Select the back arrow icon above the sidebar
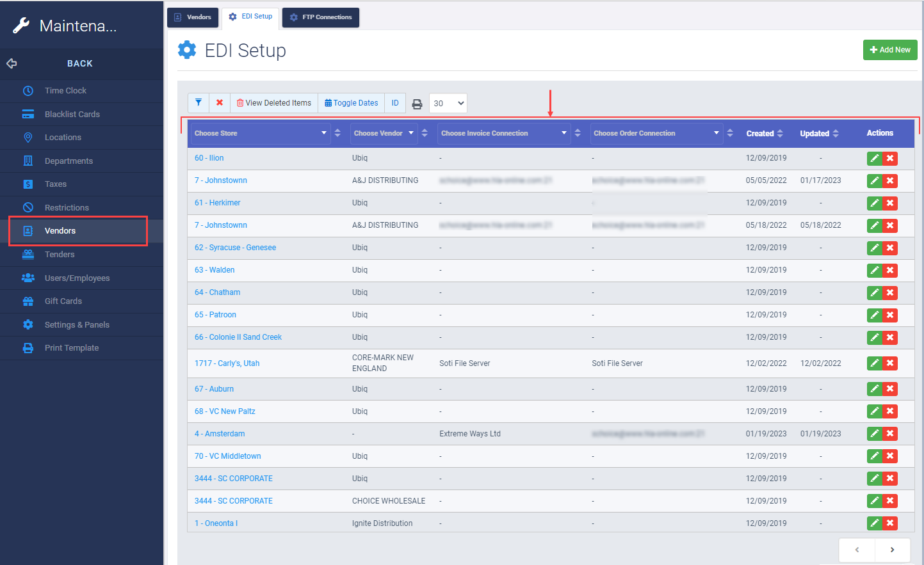The width and height of the screenshot is (924, 565). coord(12,63)
